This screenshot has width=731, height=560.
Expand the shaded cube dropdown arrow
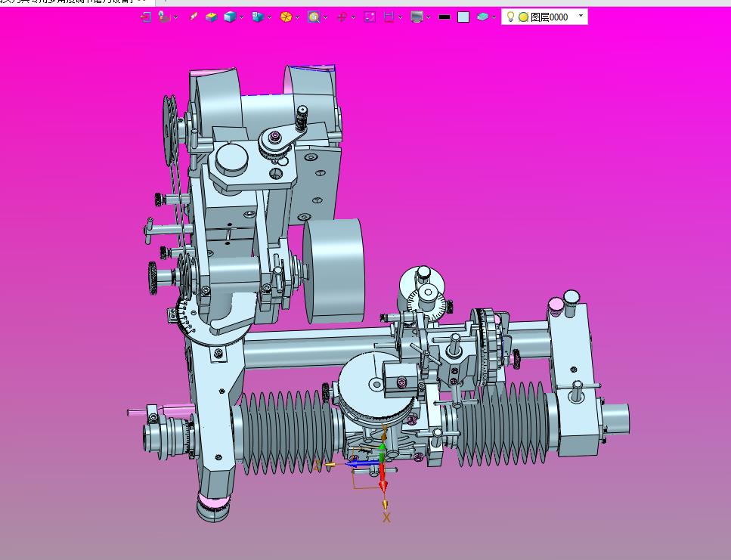click(241, 17)
